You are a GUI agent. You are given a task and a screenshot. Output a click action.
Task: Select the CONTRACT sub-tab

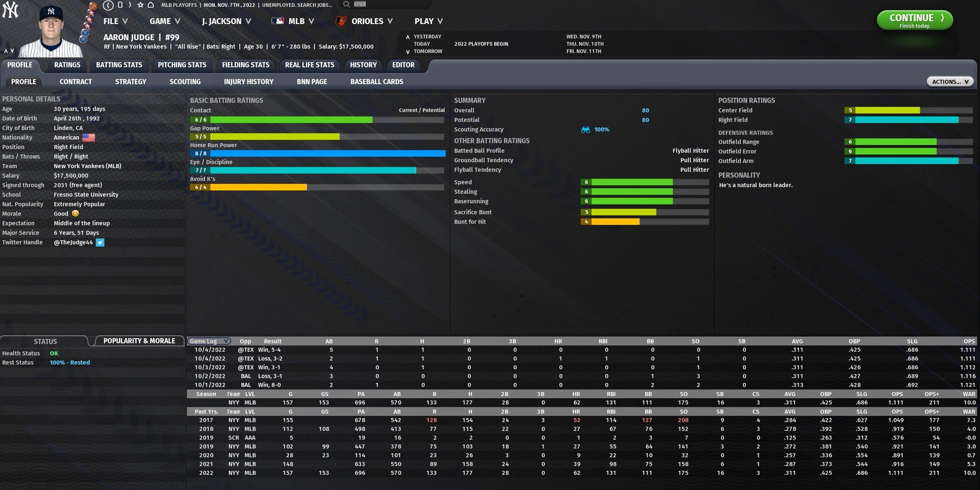coord(75,82)
